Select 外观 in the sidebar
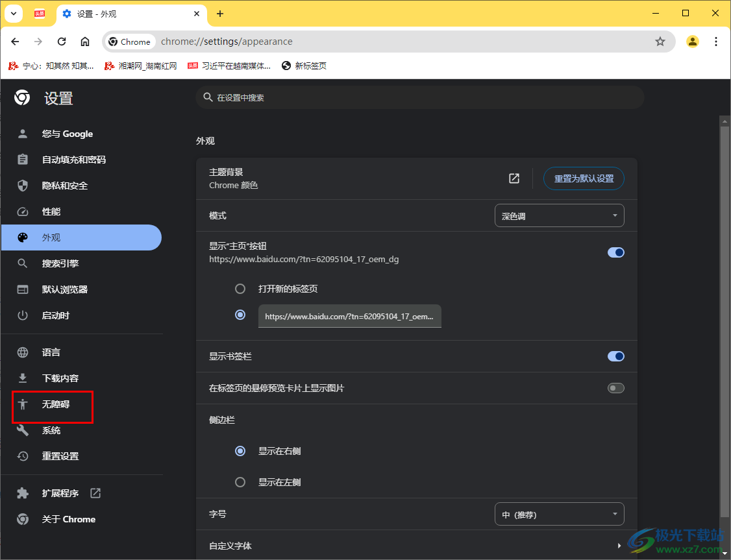The width and height of the screenshot is (731, 560). [82, 237]
